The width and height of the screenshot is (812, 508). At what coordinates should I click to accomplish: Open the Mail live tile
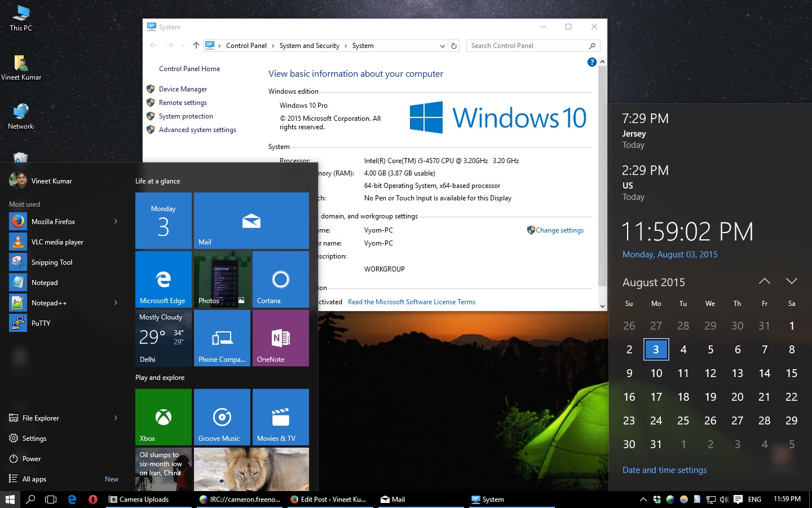coord(251,221)
